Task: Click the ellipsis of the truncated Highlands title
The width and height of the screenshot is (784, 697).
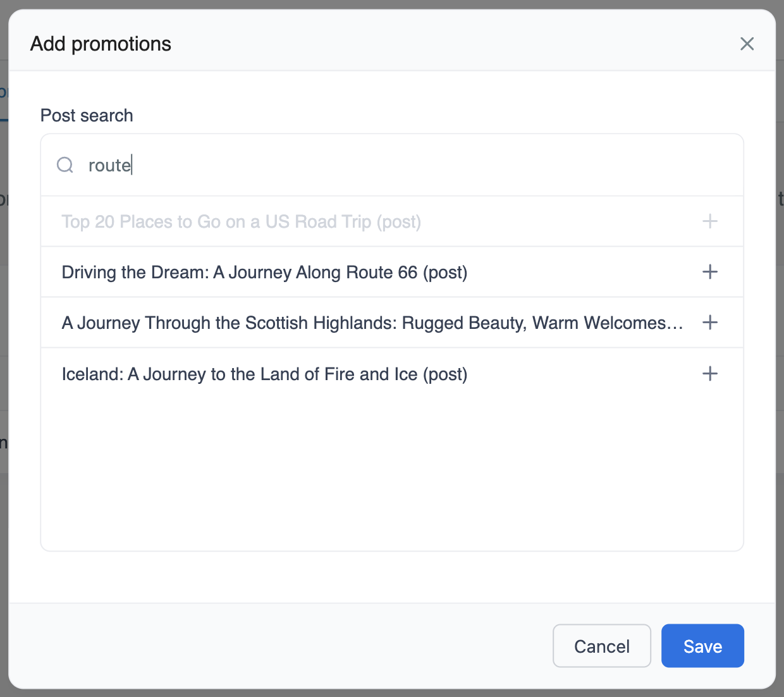Action: tap(676, 325)
